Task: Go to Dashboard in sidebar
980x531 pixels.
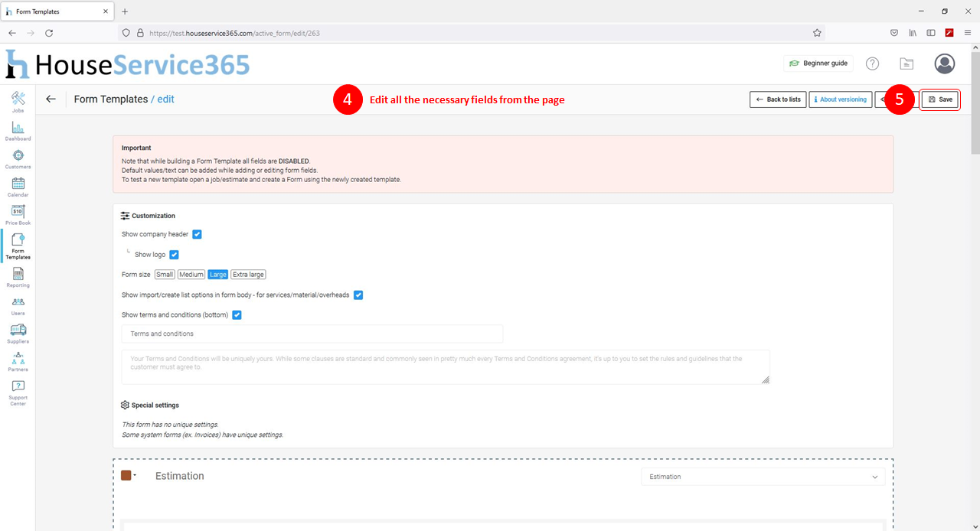Action: coord(18,127)
